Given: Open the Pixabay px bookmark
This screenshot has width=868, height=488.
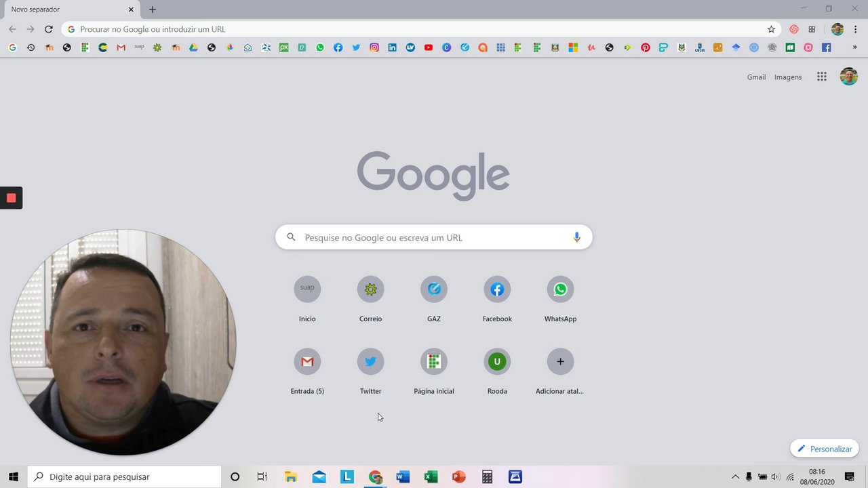Looking at the screenshot, I should 284,47.
